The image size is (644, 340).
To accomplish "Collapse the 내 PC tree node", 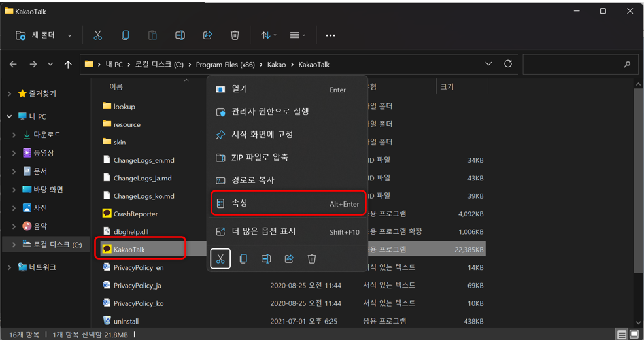I will pos(9,116).
